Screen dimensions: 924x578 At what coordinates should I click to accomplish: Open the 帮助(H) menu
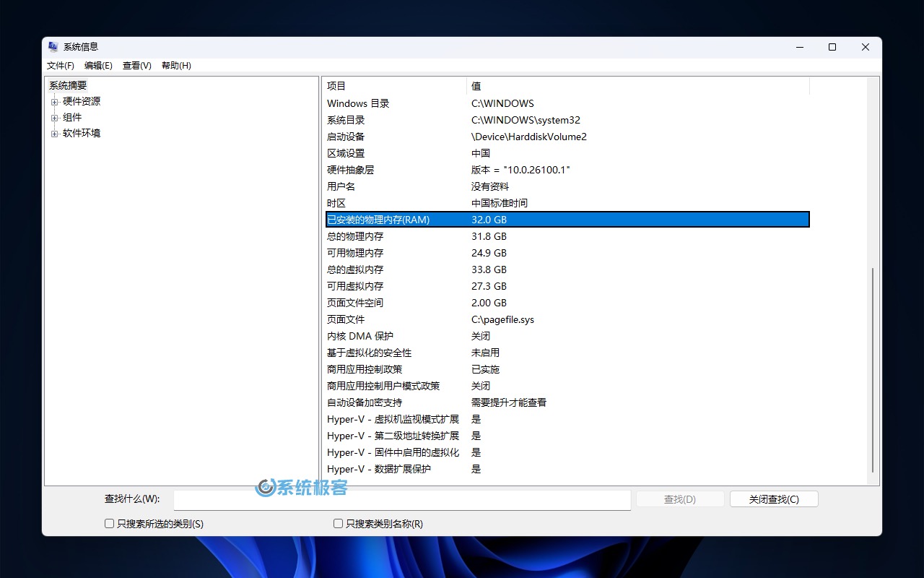point(176,66)
